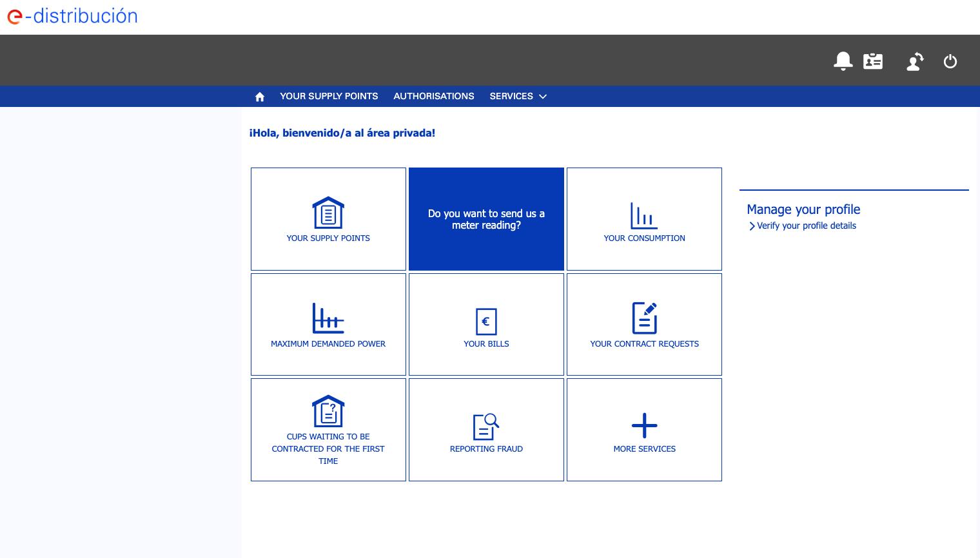Viewport: 980px width, 558px height.
Task: Click the Your Bills label
Action: (486, 344)
